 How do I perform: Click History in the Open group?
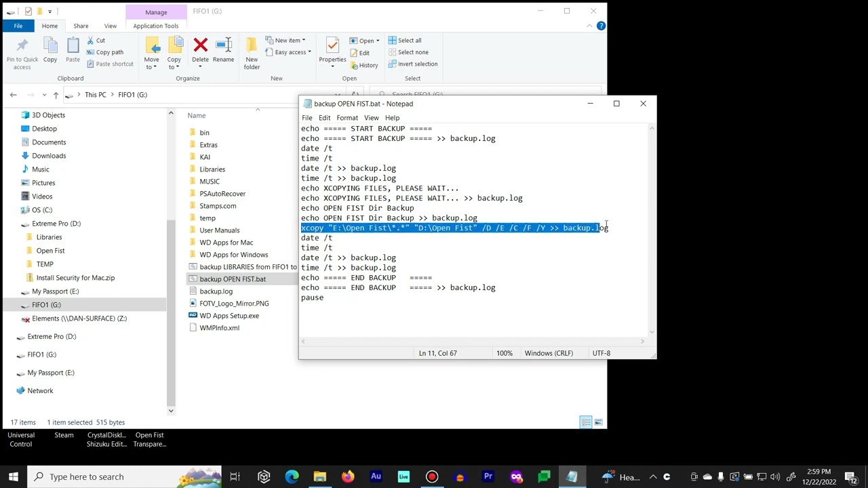pos(363,65)
